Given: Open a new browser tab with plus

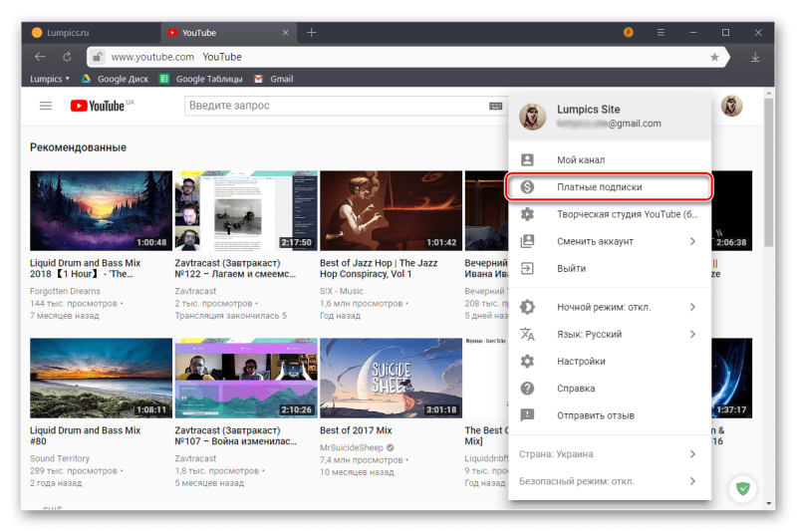Looking at the screenshot, I should [312, 33].
